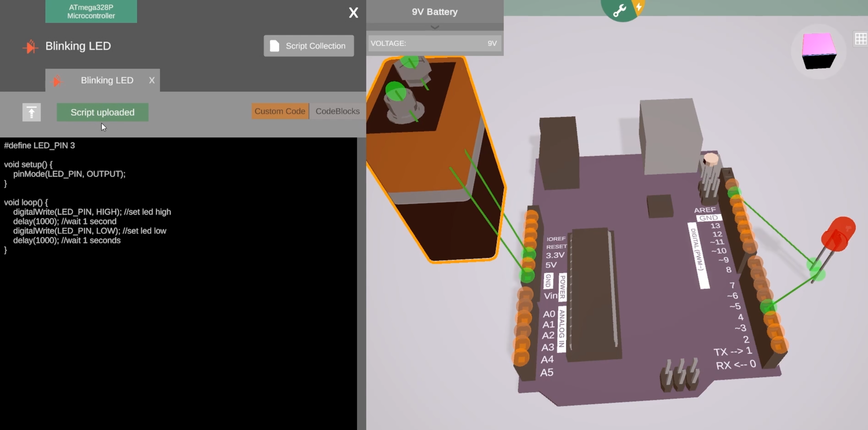The width and height of the screenshot is (868, 430).
Task: Click the Script uploaded button
Action: (x=102, y=112)
